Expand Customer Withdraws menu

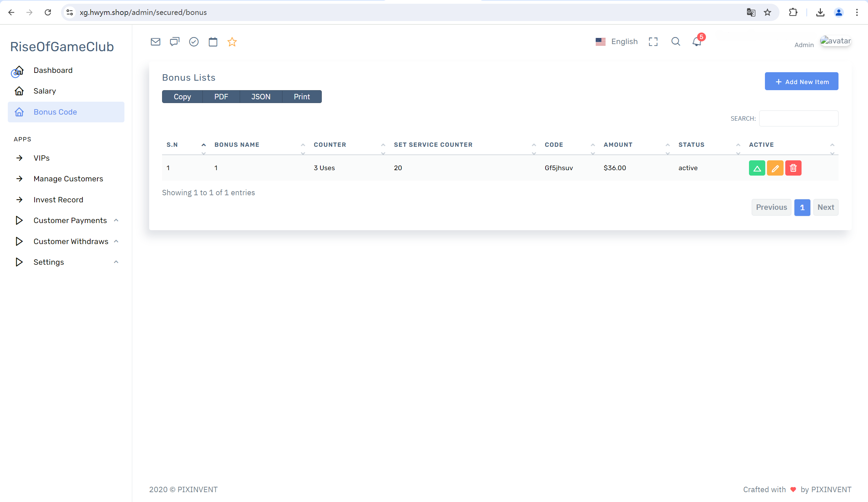click(71, 241)
